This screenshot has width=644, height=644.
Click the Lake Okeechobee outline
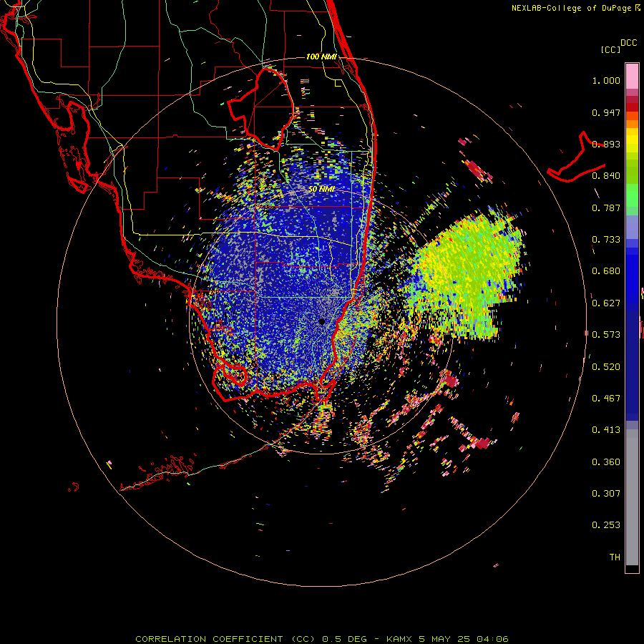pos(260,109)
